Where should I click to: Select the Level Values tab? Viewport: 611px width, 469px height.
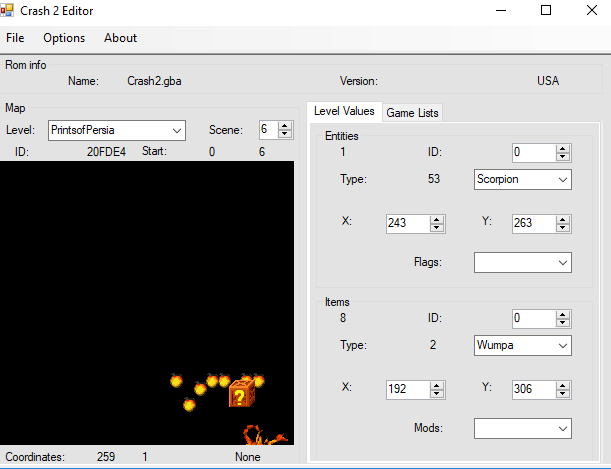[x=343, y=111]
